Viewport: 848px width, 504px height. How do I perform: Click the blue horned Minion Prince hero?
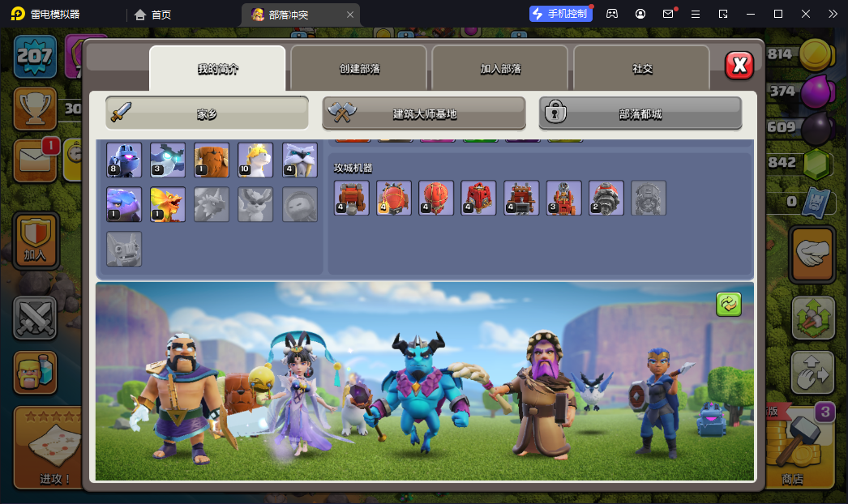pyautogui.click(x=419, y=392)
